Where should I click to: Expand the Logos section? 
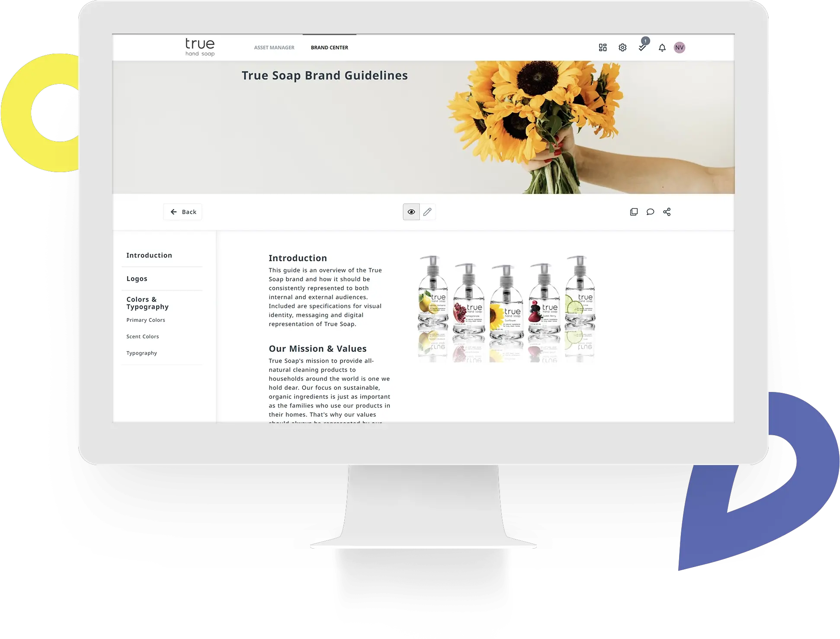[136, 278]
